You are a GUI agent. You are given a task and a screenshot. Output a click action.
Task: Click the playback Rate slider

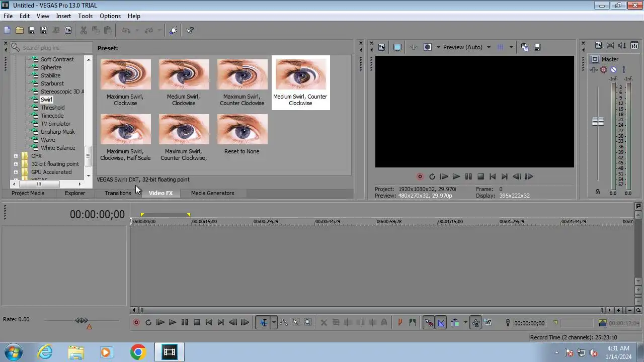pyautogui.click(x=82, y=320)
